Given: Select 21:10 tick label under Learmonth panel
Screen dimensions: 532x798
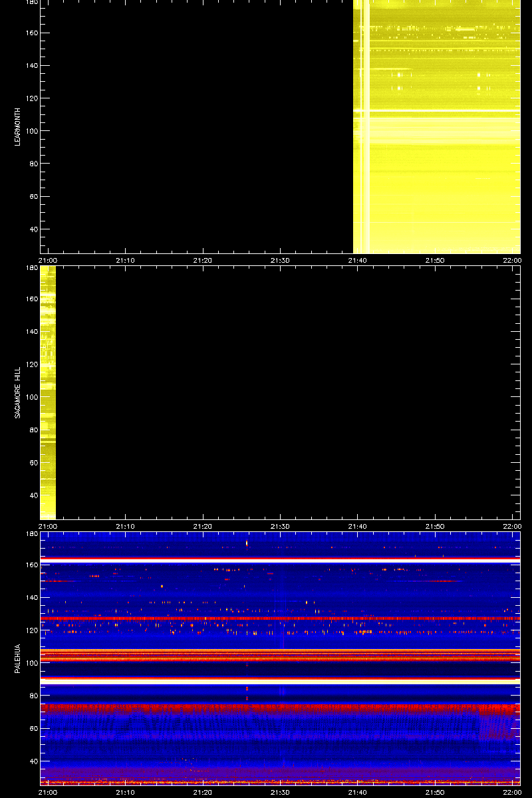Looking at the screenshot, I should (x=125, y=261).
